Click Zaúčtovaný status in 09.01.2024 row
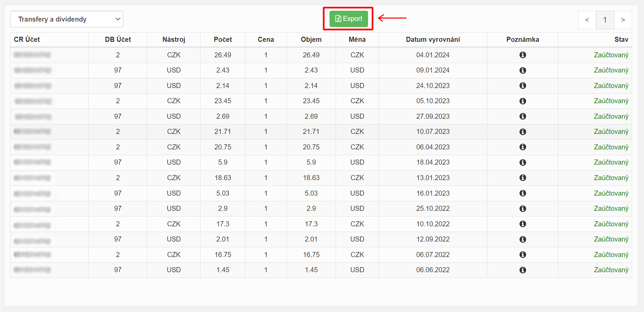644x312 pixels. [x=611, y=70]
